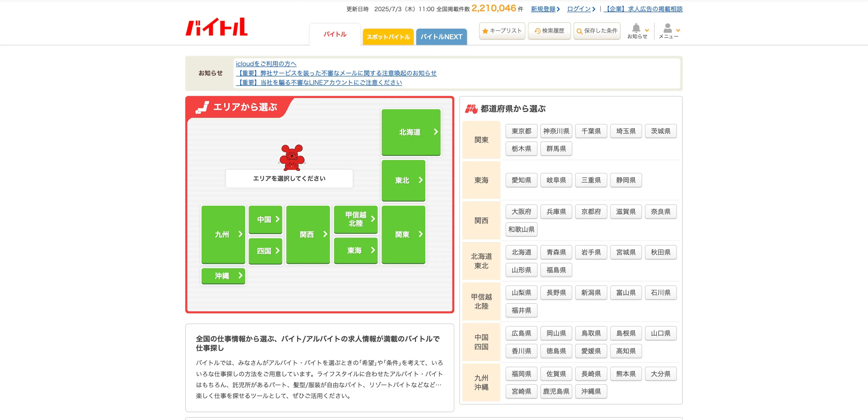868x420 pixels.
Task: Choose 福島県 prefecture button
Action: [x=556, y=270]
